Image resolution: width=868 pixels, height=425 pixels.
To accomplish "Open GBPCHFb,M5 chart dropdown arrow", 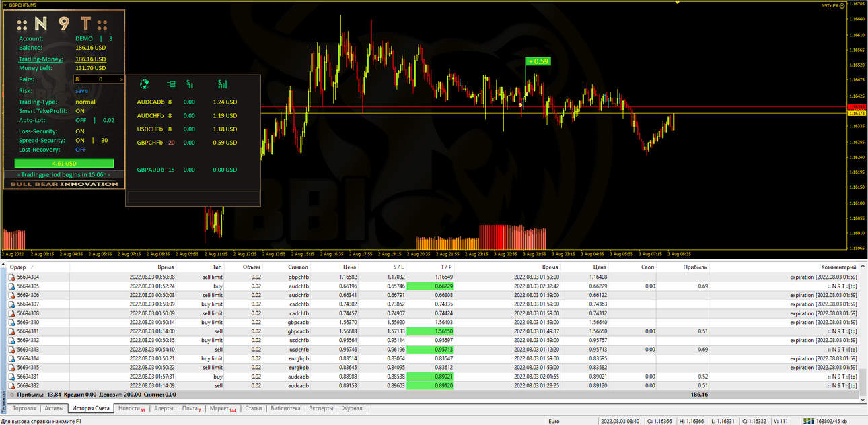I will (5, 5).
